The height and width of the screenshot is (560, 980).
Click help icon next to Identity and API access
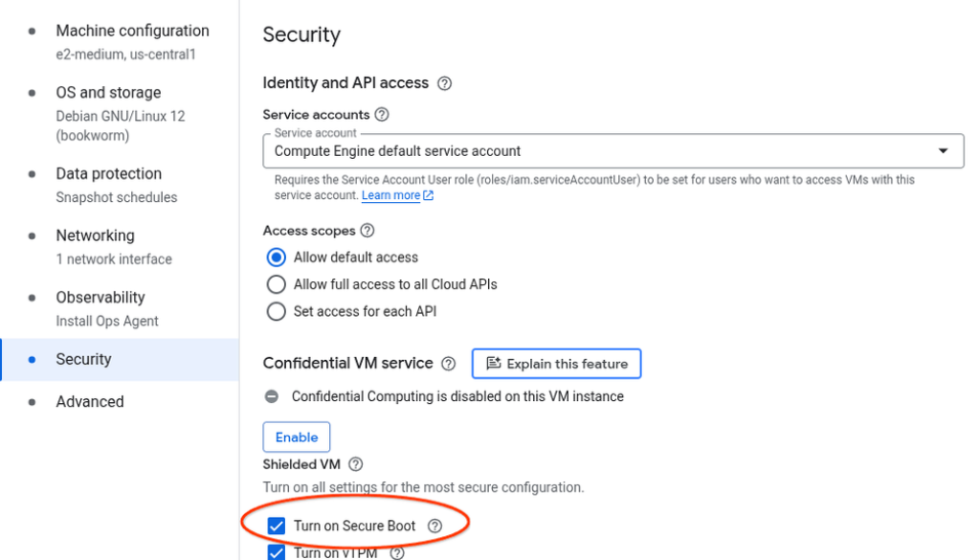444,83
